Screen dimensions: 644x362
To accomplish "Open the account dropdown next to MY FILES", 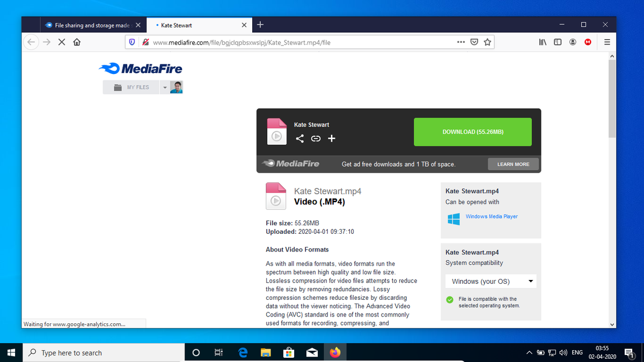I will click(164, 87).
